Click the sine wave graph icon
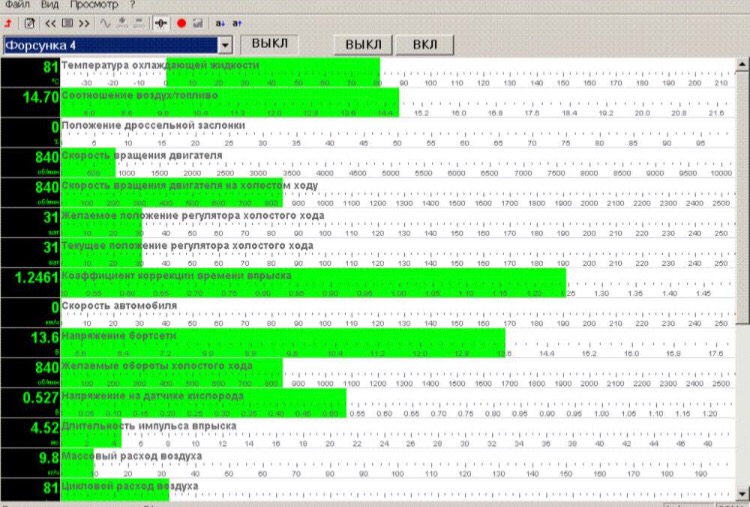This screenshot has width=750, height=507. 107,22
